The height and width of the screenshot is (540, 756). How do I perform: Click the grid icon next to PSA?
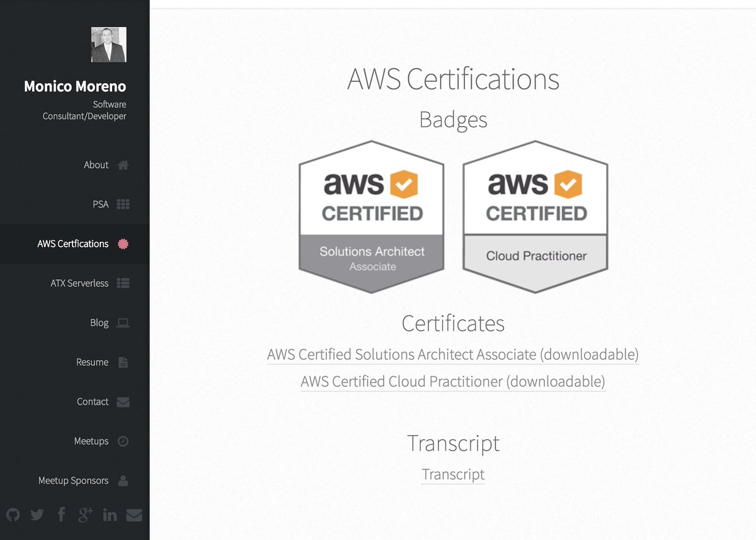(123, 204)
